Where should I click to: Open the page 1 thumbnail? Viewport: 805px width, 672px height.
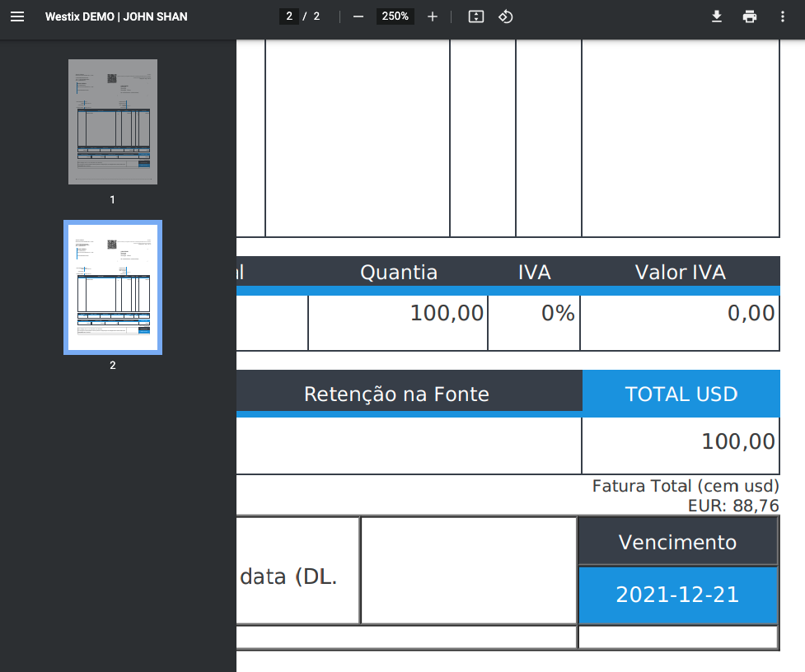[113, 122]
